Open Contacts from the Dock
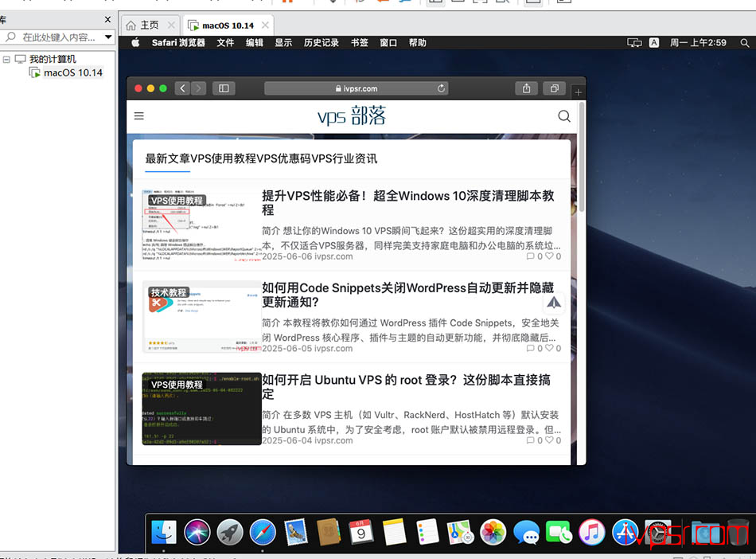This screenshot has width=756, height=559. 329,533
